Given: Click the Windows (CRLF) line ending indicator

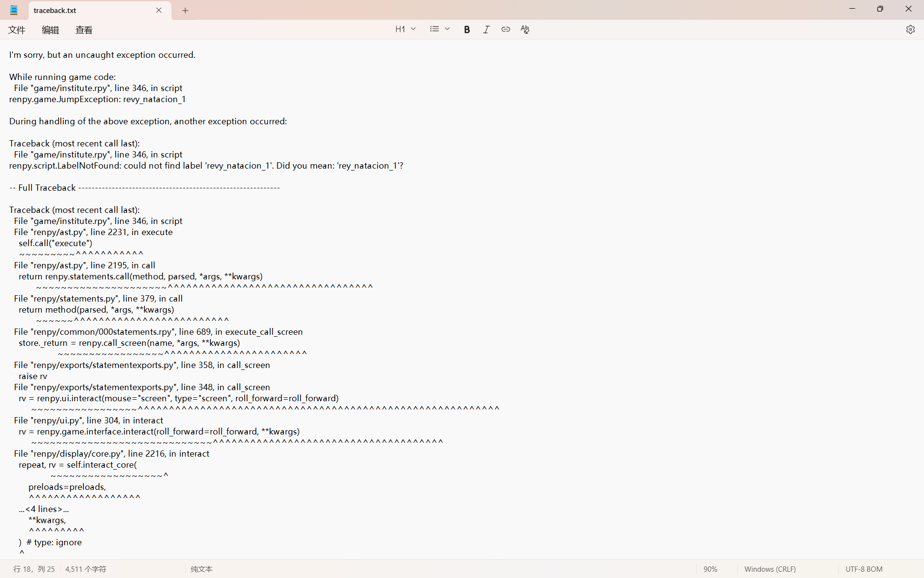Looking at the screenshot, I should tap(770, 569).
